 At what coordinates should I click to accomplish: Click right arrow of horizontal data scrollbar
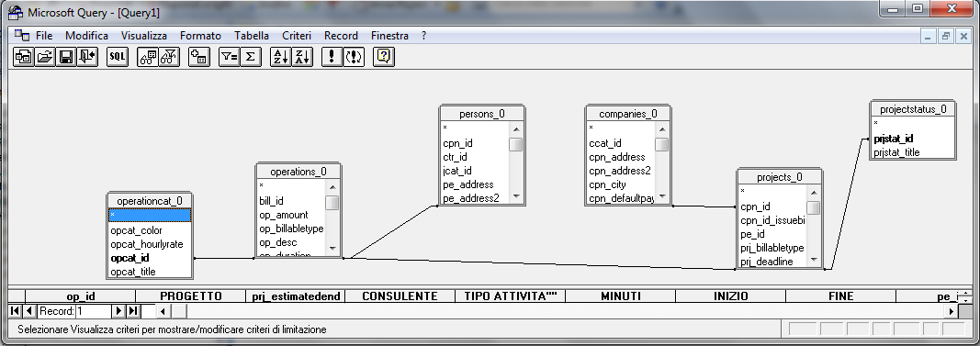952,310
